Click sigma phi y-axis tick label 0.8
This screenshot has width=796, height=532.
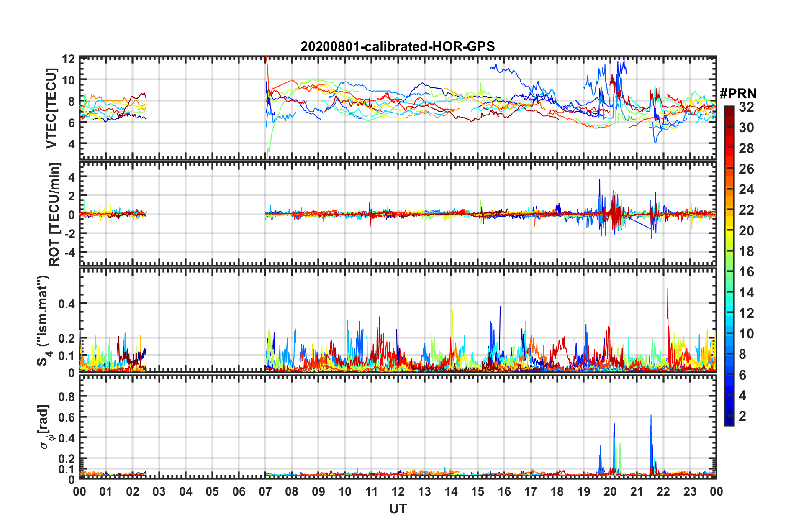67,396
